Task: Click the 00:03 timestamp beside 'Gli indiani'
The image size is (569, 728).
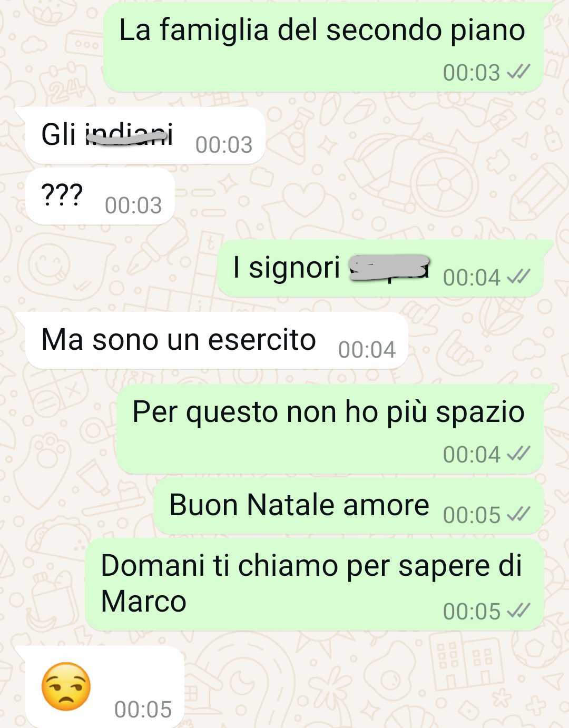Action: 224,145
